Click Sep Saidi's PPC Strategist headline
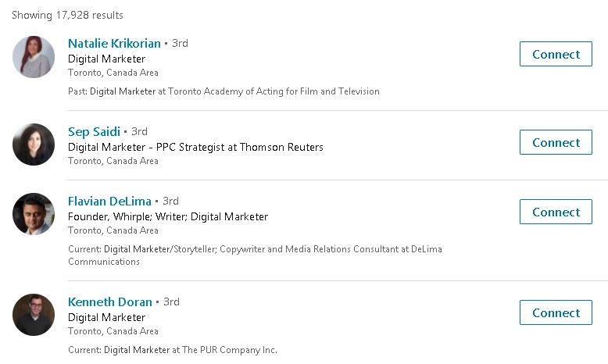The width and height of the screenshot is (608, 364). [x=195, y=147]
